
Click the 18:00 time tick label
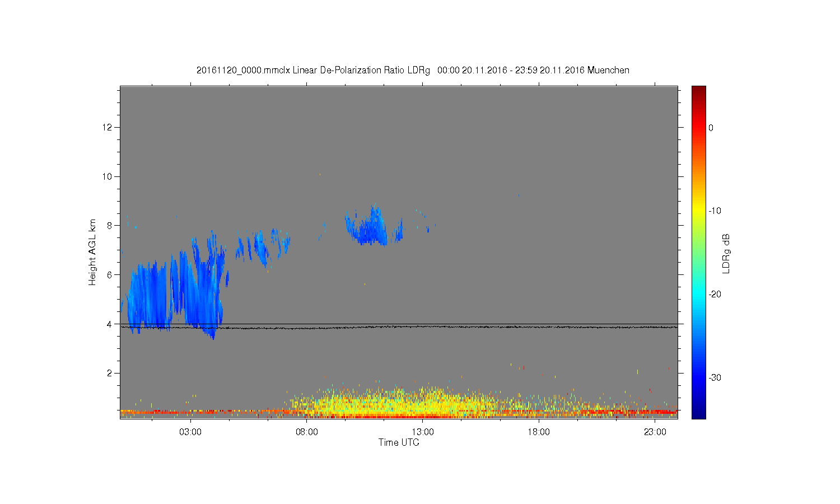point(539,432)
